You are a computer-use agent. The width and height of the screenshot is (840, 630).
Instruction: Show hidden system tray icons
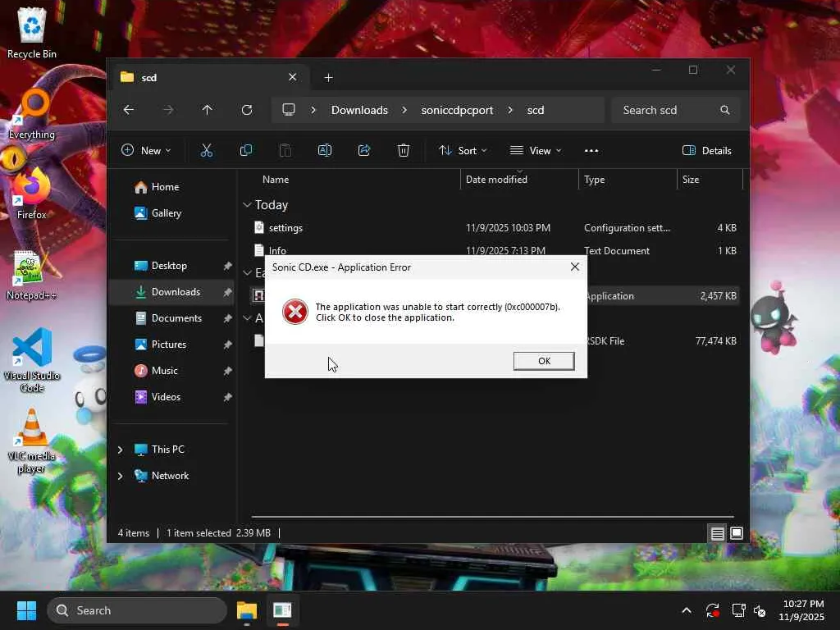(687, 610)
